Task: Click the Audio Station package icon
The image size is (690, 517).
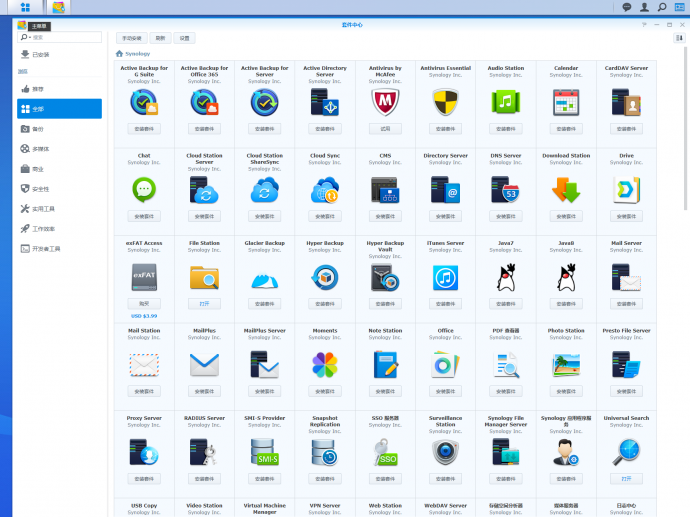Action: click(506, 102)
